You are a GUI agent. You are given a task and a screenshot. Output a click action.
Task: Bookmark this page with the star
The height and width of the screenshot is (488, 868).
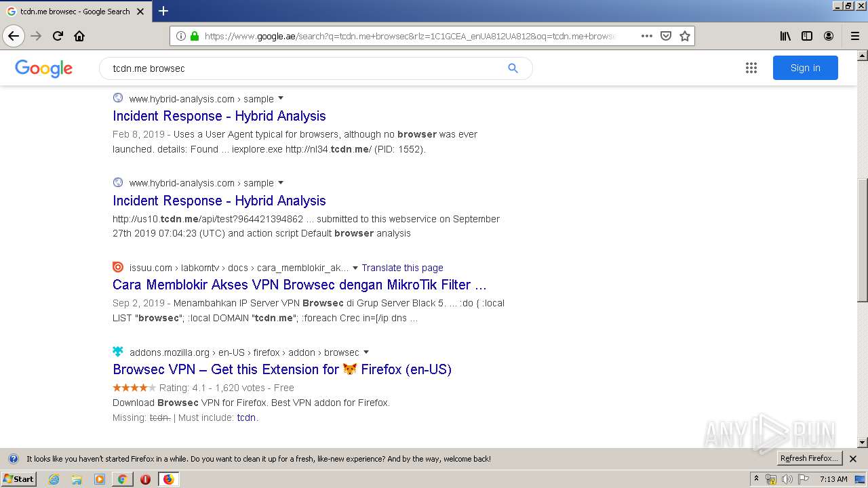tap(685, 36)
